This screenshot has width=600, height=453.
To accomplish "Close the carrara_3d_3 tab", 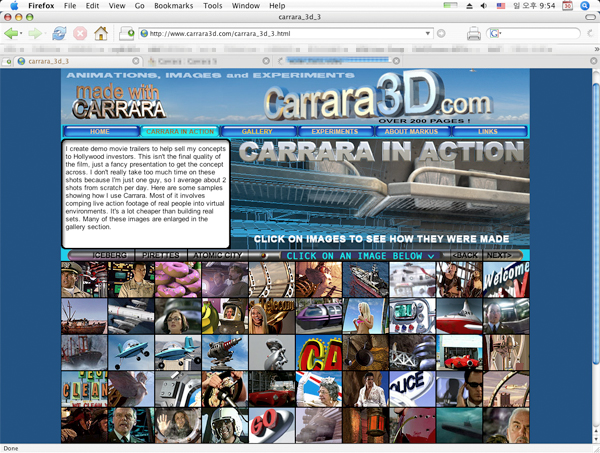I will [135, 61].
